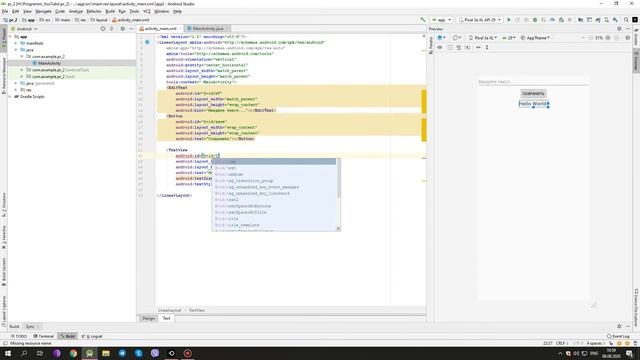Expand Gradle Scripts node

(x=10, y=96)
